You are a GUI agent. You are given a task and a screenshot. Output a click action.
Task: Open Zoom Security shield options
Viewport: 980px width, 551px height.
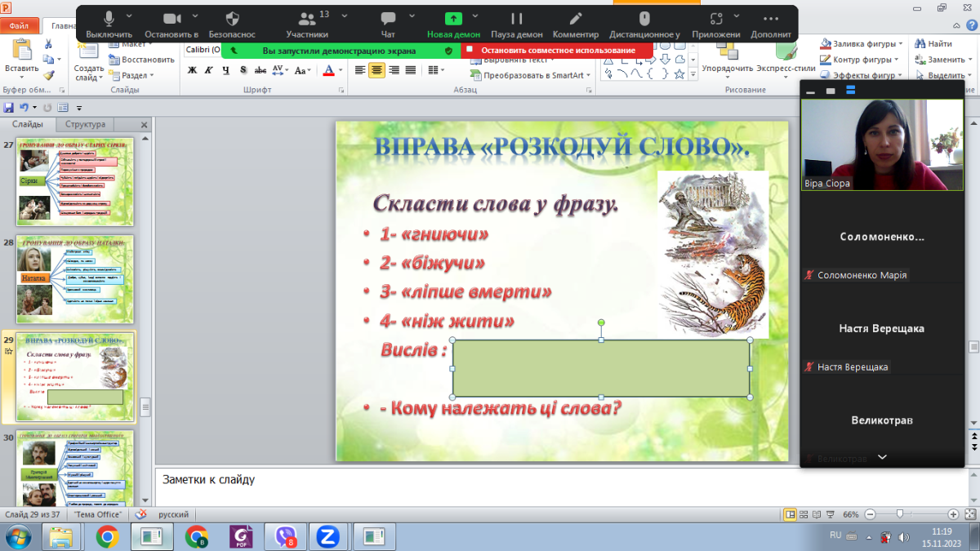(x=232, y=19)
